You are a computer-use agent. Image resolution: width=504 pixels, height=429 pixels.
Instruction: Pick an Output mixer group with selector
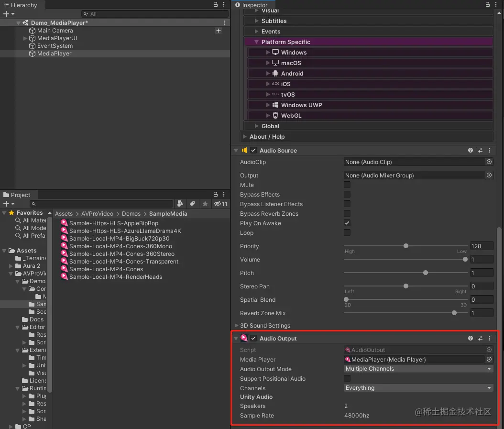pyautogui.click(x=489, y=175)
